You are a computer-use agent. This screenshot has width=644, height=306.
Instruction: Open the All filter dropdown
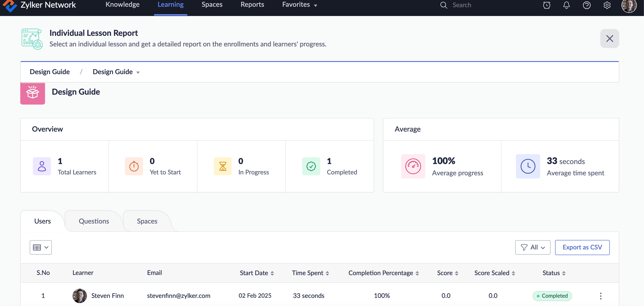click(x=533, y=247)
